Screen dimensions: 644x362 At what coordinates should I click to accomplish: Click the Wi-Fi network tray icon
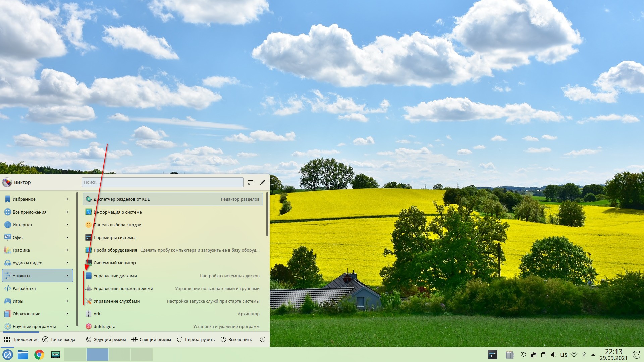pos(574,355)
